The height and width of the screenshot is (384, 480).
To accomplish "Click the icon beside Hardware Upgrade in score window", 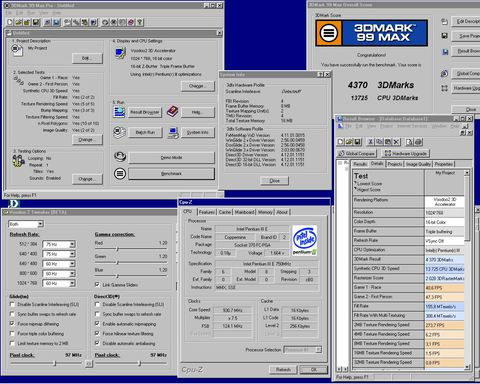I will 444,88.
